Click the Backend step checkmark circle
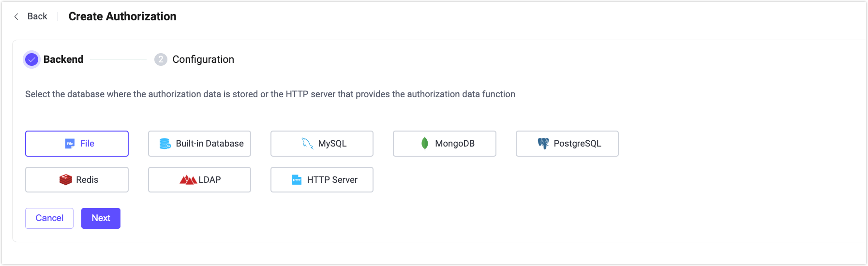This screenshot has height=266, width=868. [x=32, y=59]
